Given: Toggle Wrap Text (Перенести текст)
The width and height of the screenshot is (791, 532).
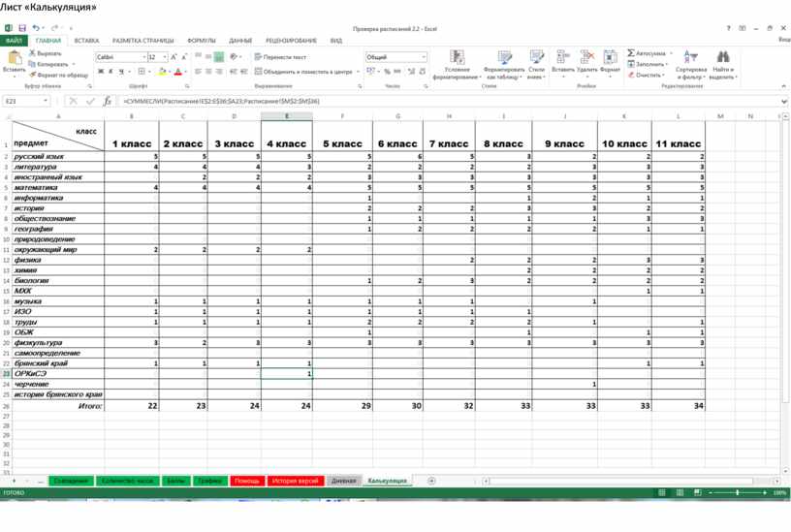Looking at the screenshot, I should tap(280, 57).
